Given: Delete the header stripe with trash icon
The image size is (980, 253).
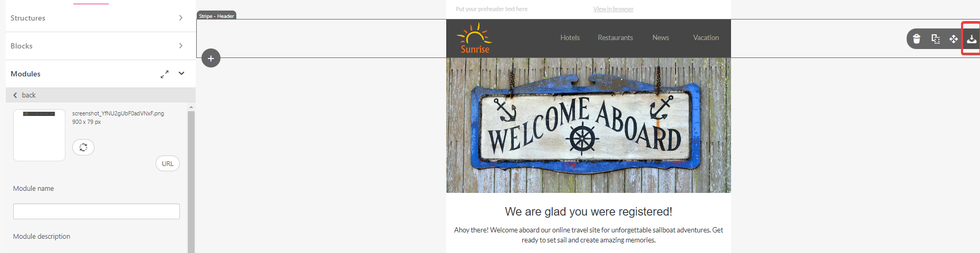Looking at the screenshot, I should coord(917,38).
